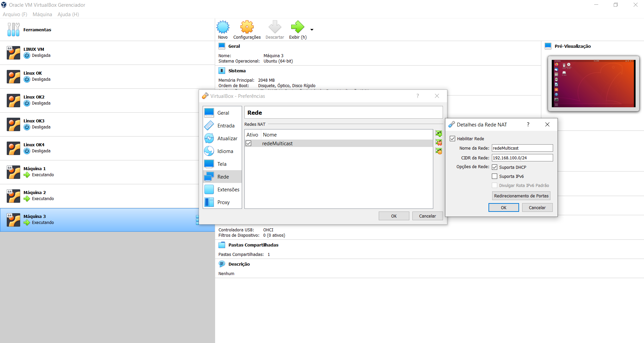
Task: Open the Exibir dropdown arrow
Action: click(x=312, y=30)
